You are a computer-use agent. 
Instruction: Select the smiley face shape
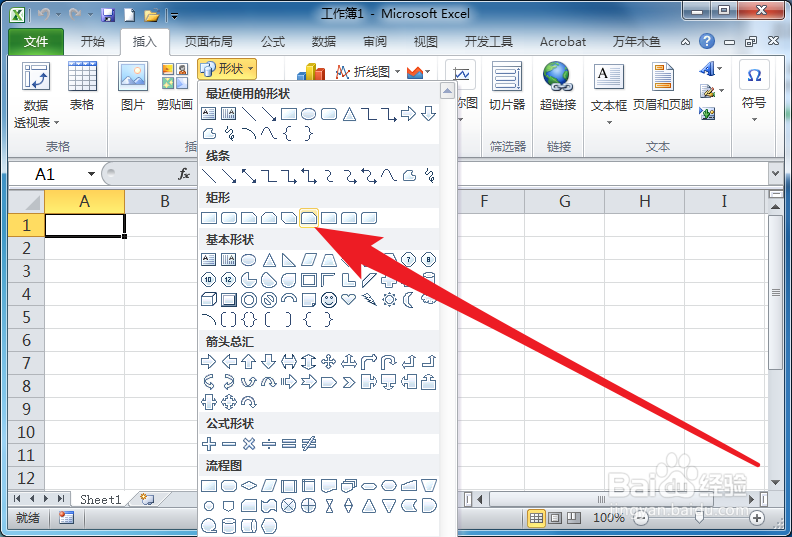pos(329,300)
